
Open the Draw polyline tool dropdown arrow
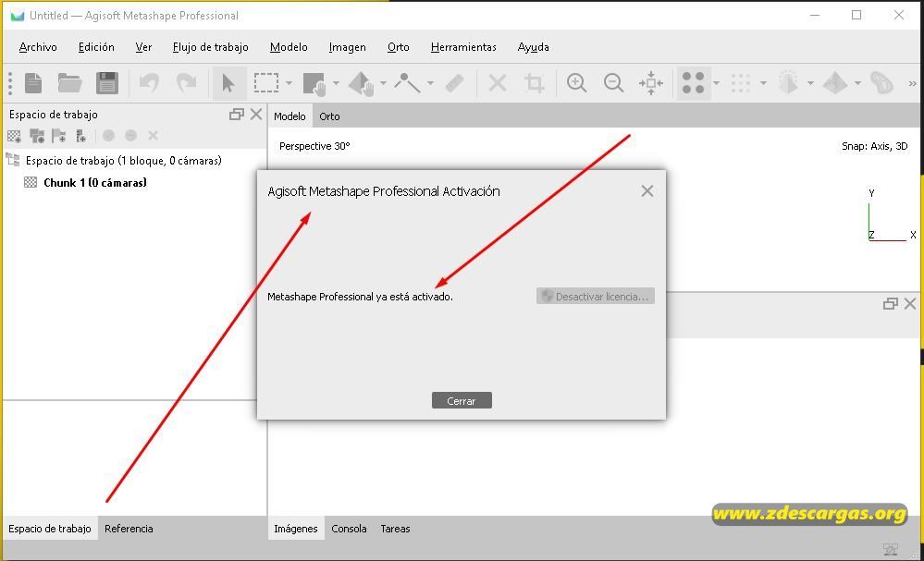430,83
